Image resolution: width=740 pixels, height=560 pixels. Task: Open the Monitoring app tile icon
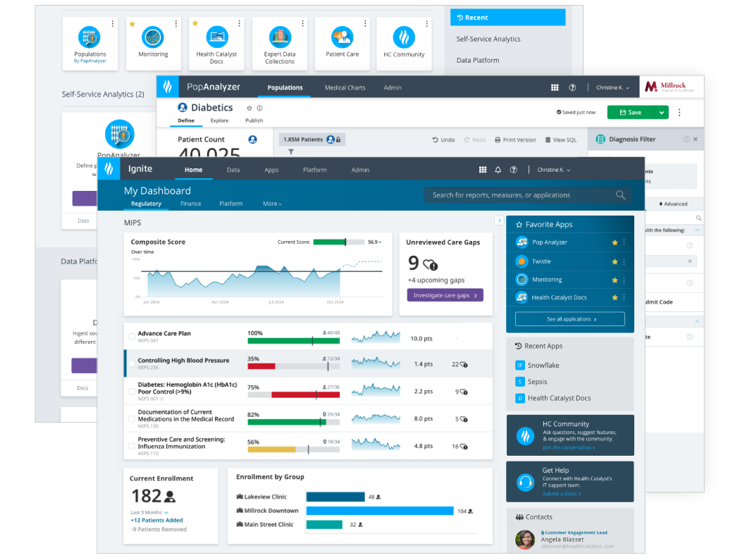point(153,37)
